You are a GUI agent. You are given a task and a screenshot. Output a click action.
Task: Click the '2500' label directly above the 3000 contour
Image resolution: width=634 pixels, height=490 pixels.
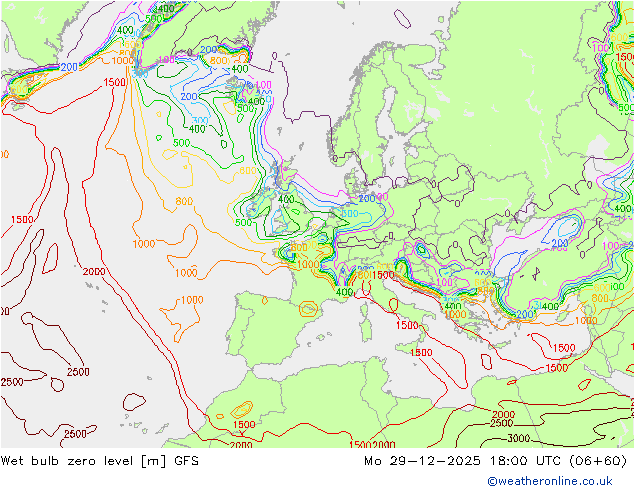[x=501, y=423]
